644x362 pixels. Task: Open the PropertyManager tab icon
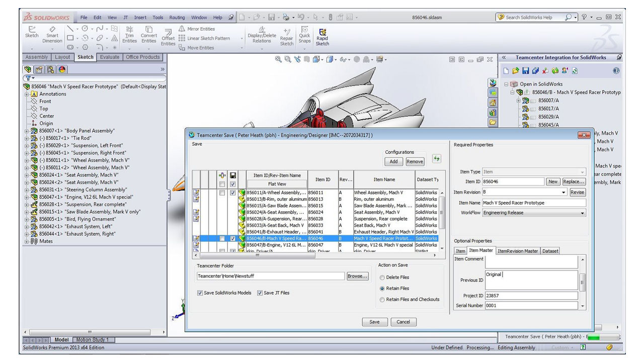pyautogui.click(x=40, y=69)
